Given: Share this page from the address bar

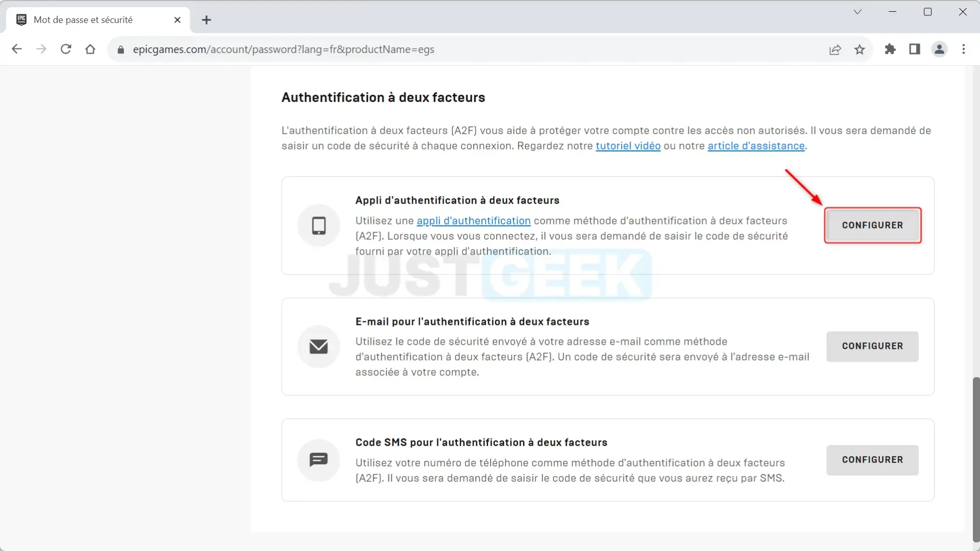Looking at the screenshot, I should (835, 49).
